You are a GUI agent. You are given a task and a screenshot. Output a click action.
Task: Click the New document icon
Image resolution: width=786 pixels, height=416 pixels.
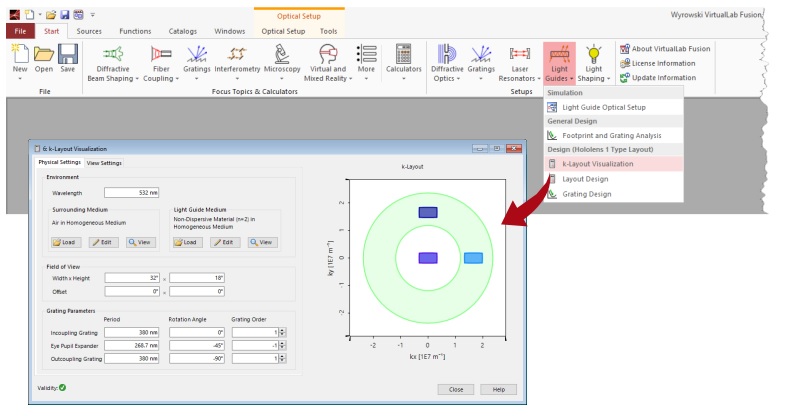click(x=20, y=54)
